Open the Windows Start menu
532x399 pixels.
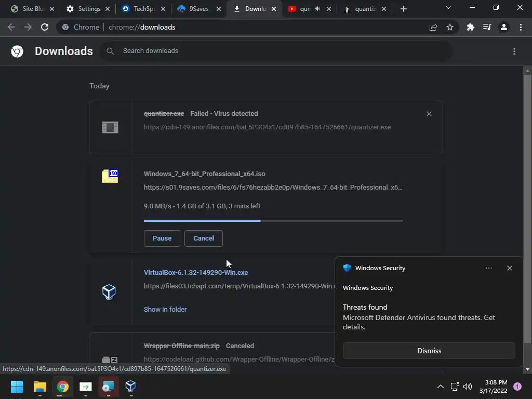tap(17, 387)
